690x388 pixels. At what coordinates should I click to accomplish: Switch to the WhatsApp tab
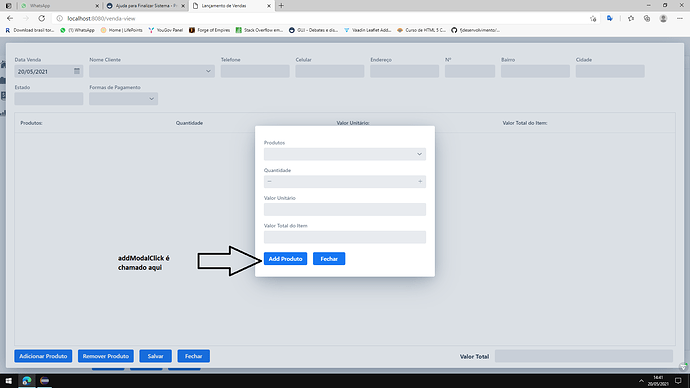(x=59, y=6)
